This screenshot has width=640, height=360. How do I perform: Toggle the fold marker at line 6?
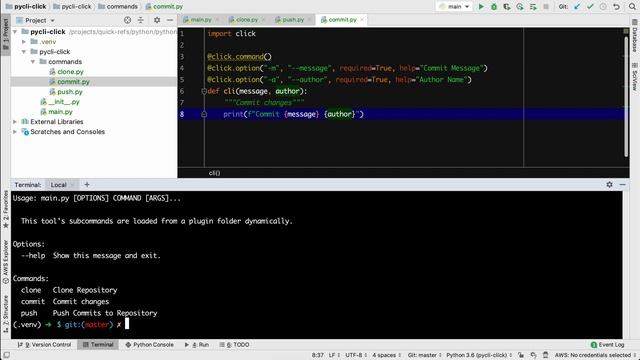point(204,91)
